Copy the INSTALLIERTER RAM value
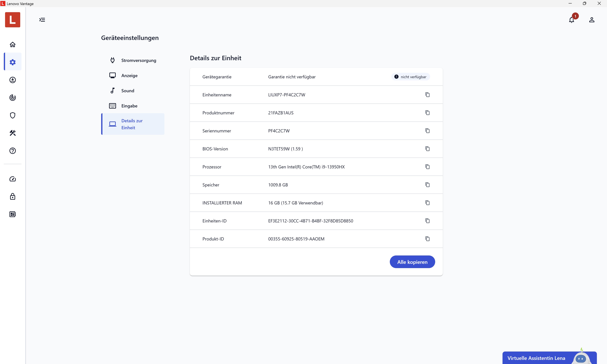This screenshot has width=607, height=364. pos(427,203)
